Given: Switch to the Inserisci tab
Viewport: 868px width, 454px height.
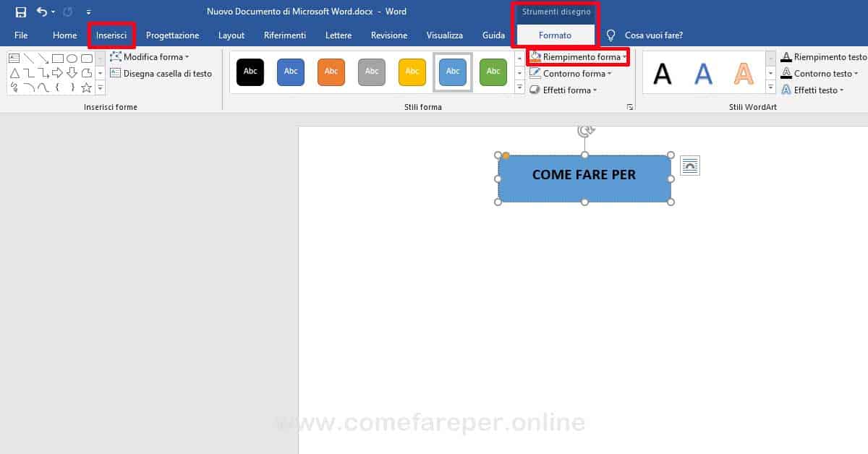Looking at the screenshot, I should [112, 35].
